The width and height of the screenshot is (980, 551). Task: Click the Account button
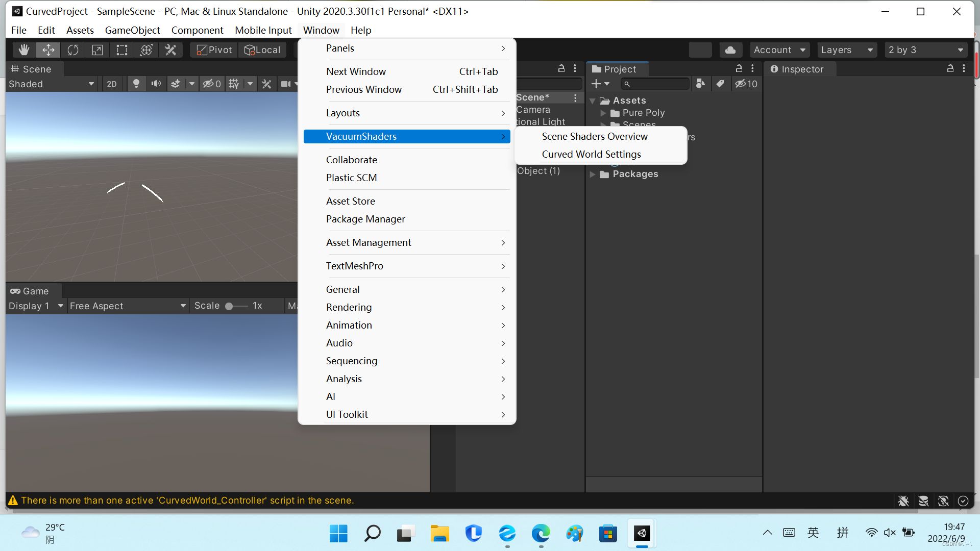pos(779,50)
